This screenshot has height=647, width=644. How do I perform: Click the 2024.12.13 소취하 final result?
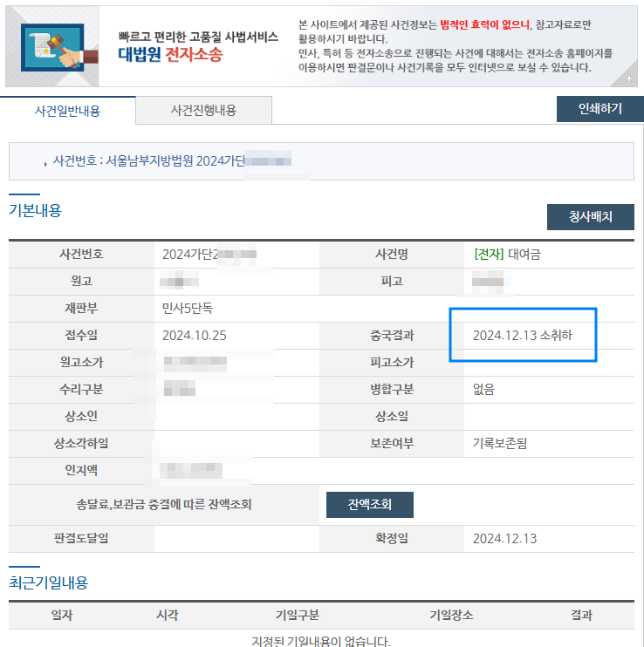[x=522, y=336]
